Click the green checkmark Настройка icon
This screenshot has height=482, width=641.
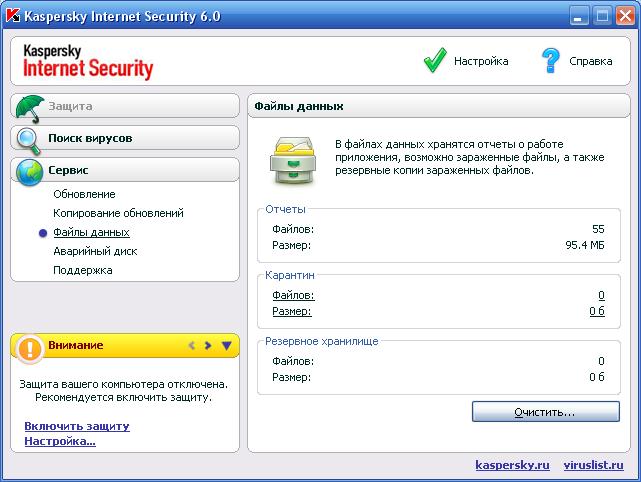point(435,61)
